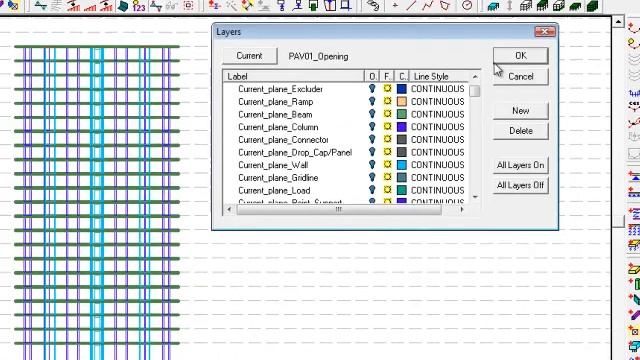The width and height of the screenshot is (640, 360).
Task: Toggle on/off bulb for Current_plane_Excluder
Action: click(372, 89)
